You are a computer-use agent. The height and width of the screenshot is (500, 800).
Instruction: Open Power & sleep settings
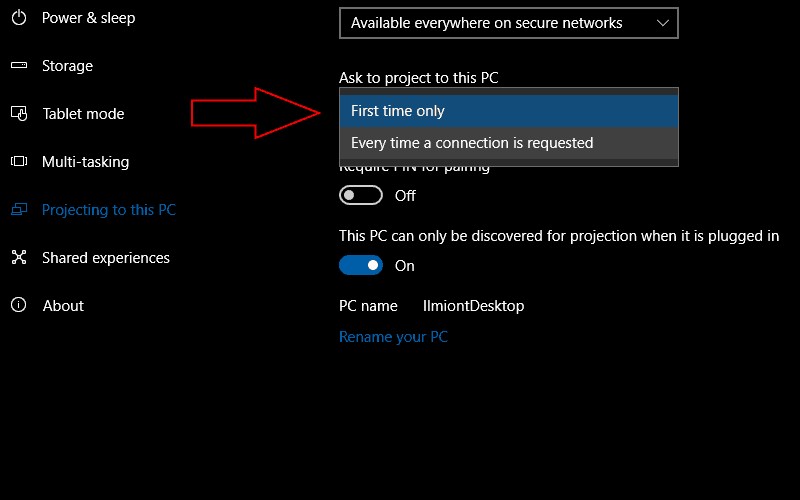[x=88, y=18]
